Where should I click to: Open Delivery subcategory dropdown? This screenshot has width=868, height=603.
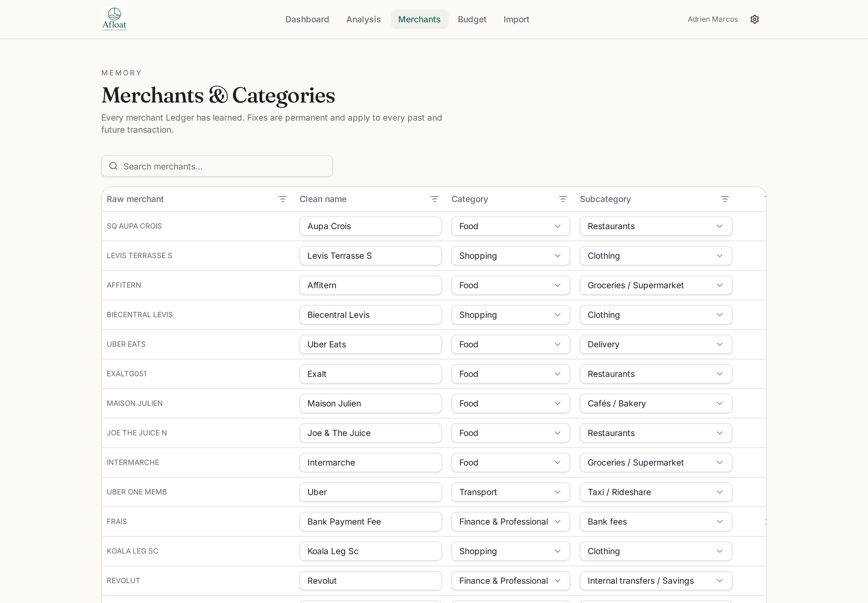click(656, 344)
